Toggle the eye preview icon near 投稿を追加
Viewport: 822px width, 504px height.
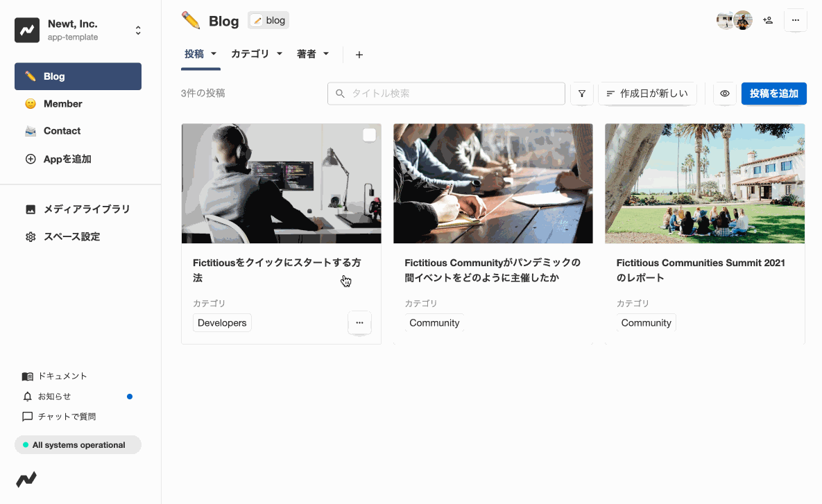click(x=724, y=93)
